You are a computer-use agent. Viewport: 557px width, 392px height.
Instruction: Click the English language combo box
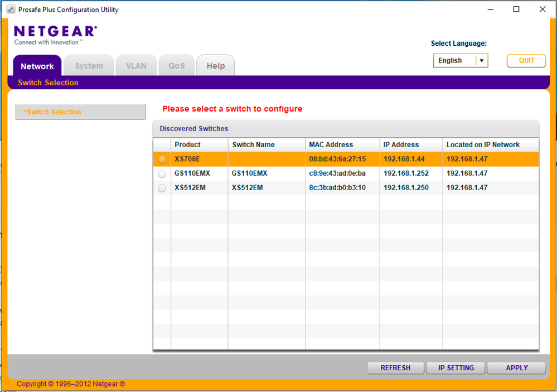461,60
